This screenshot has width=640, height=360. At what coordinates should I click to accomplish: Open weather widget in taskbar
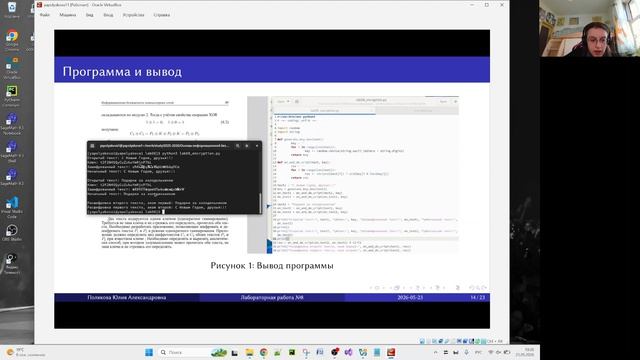25,352
